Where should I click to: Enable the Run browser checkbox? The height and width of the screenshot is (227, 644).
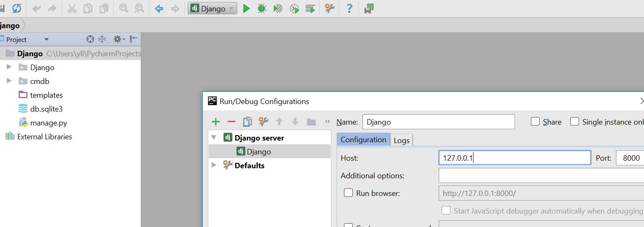click(348, 193)
